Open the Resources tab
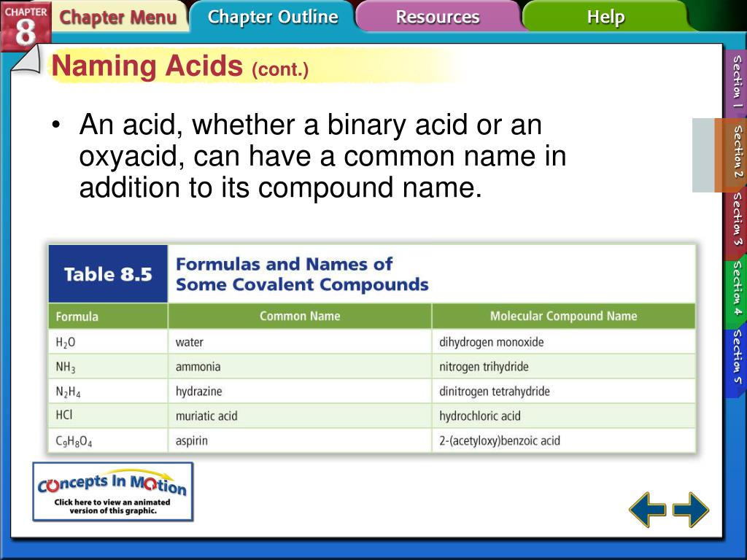This screenshot has width=747, height=560. click(x=438, y=17)
